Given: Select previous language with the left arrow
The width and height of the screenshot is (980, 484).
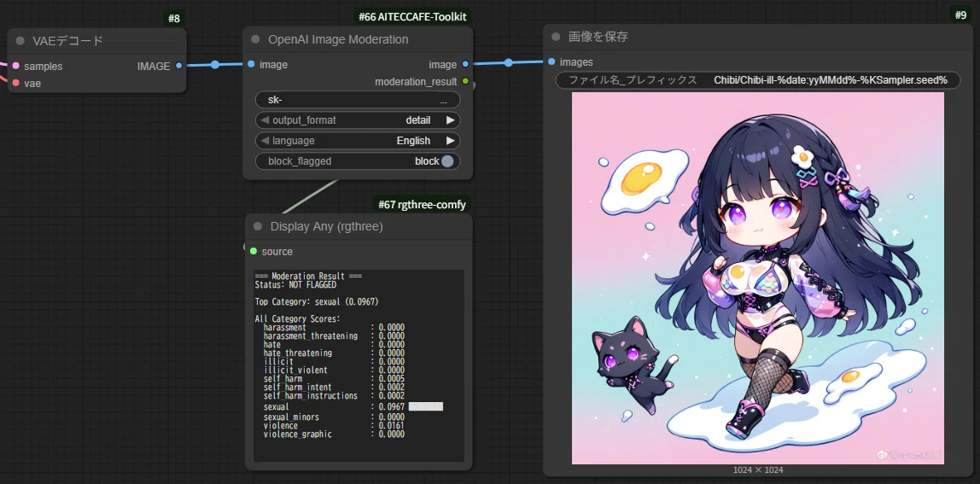Looking at the screenshot, I should [x=265, y=141].
